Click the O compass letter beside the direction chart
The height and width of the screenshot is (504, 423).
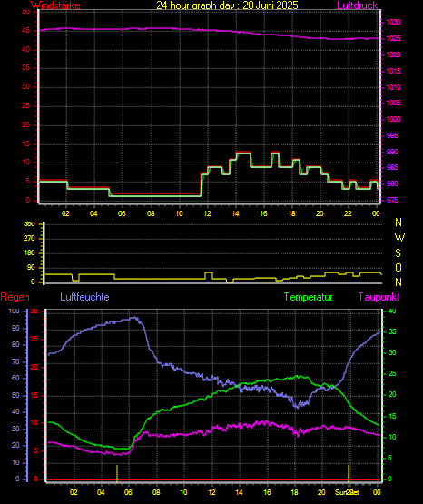pos(398,268)
